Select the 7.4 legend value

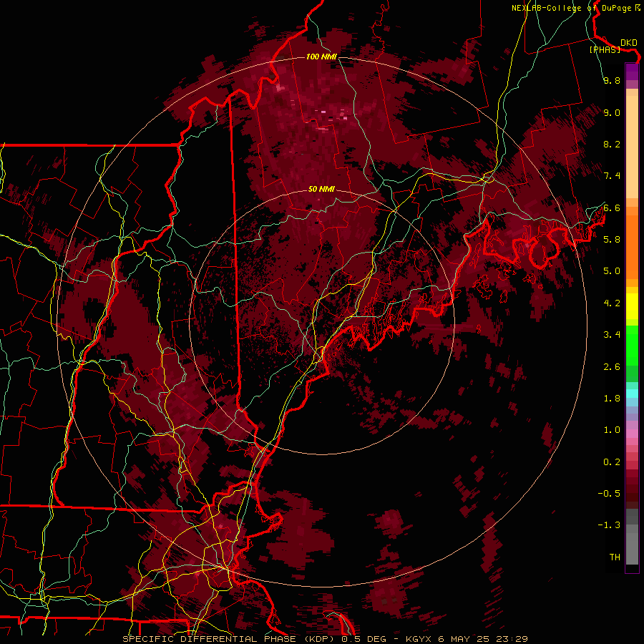[x=612, y=176]
